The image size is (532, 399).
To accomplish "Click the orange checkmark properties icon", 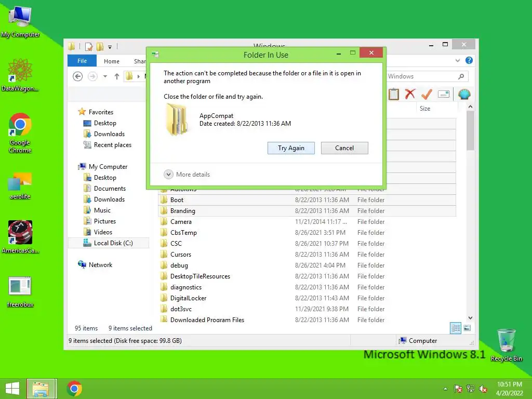I will pos(427,94).
